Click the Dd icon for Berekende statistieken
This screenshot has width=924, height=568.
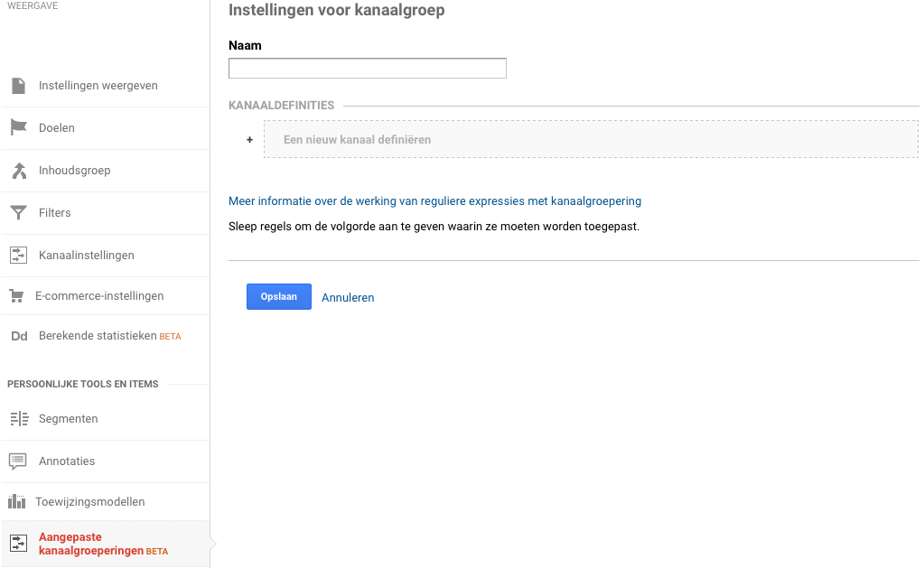click(x=18, y=337)
